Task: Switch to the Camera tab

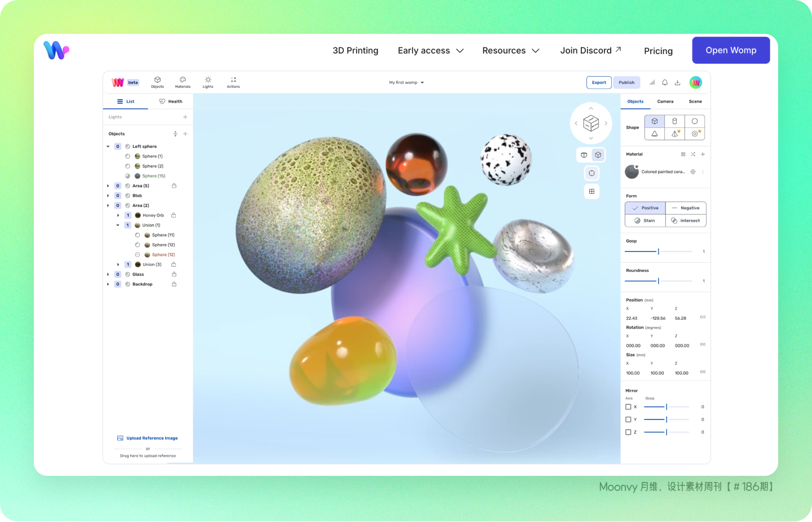Action: [665, 101]
